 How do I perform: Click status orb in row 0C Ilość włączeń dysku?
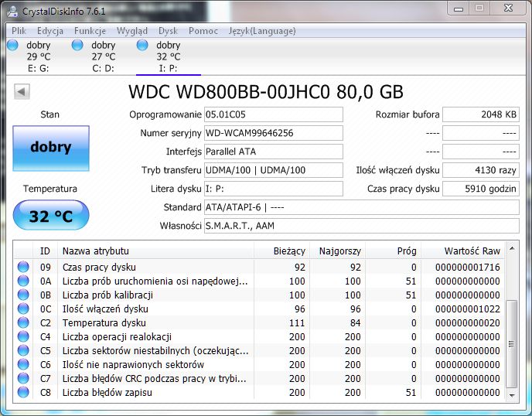(x=23, y=309)
